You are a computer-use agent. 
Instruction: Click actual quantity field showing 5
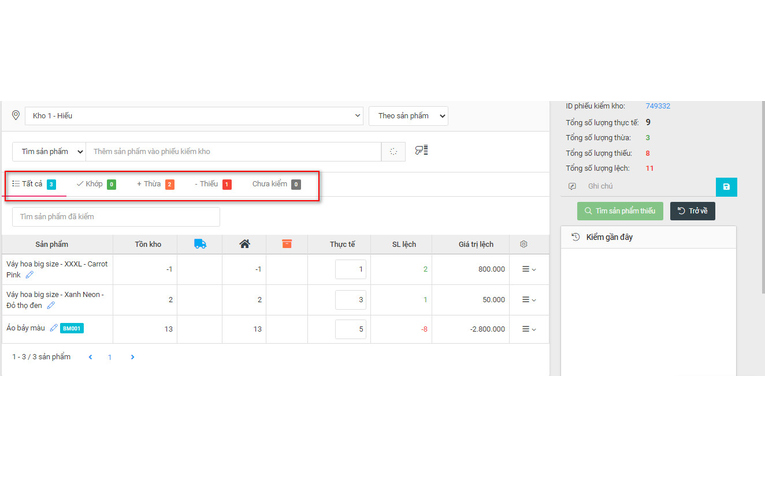click(x=350, y=329)
